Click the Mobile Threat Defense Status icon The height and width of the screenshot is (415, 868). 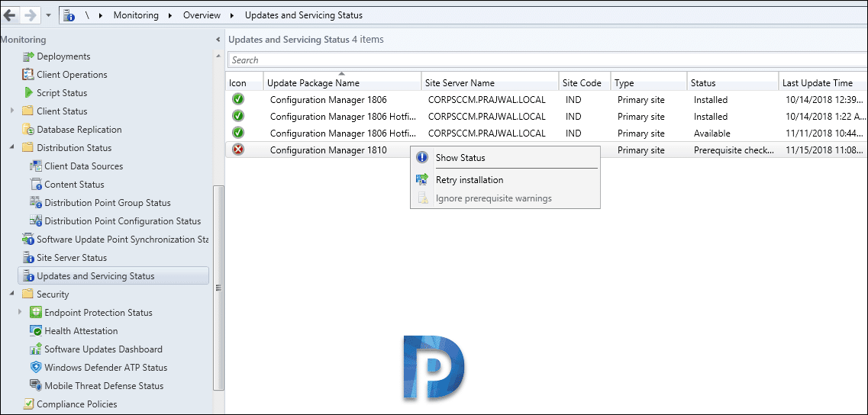(35, 386)
